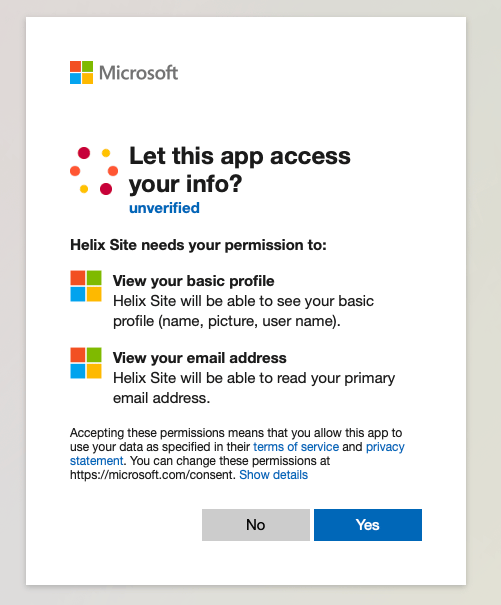Click the blue 'unverified' link

(164, 208)
